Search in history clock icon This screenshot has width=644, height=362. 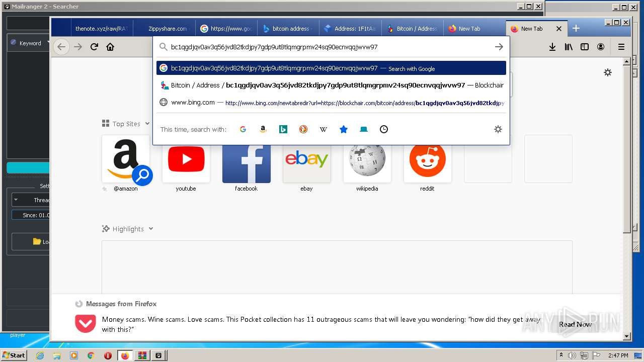[x=384, y=129]
